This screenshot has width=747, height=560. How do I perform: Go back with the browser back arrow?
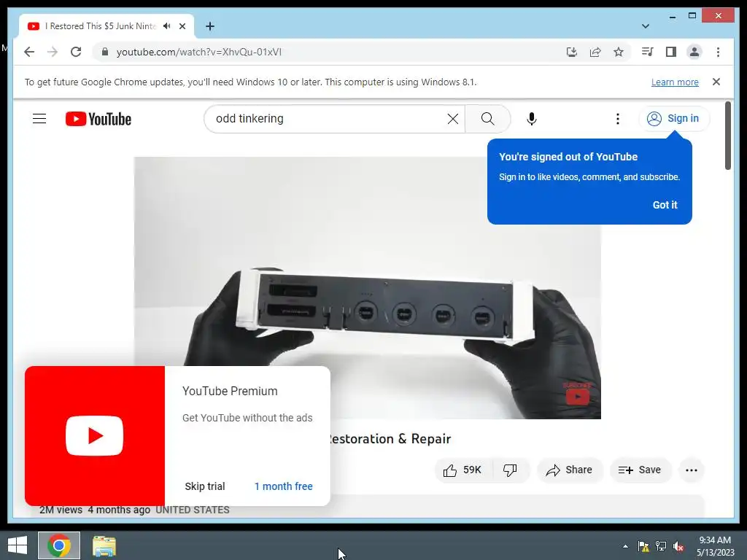pos(29,52)
